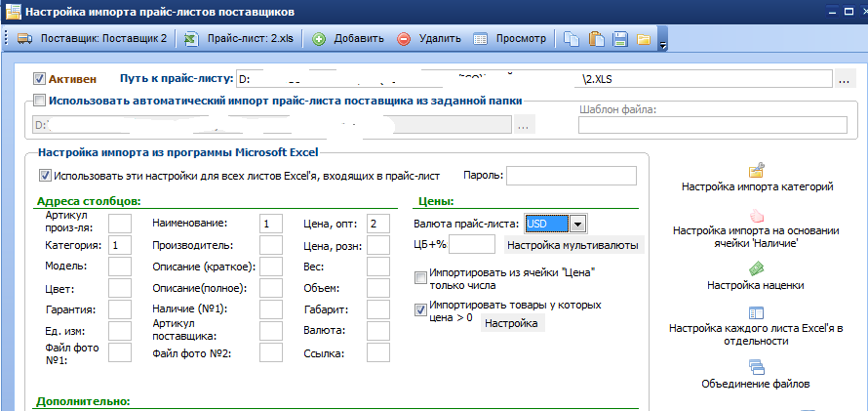Image resolution: width=868 pixels, height=411 pixels.
Task: Click the Excel price-list icon in toolbar
Action: coord(191,39)
